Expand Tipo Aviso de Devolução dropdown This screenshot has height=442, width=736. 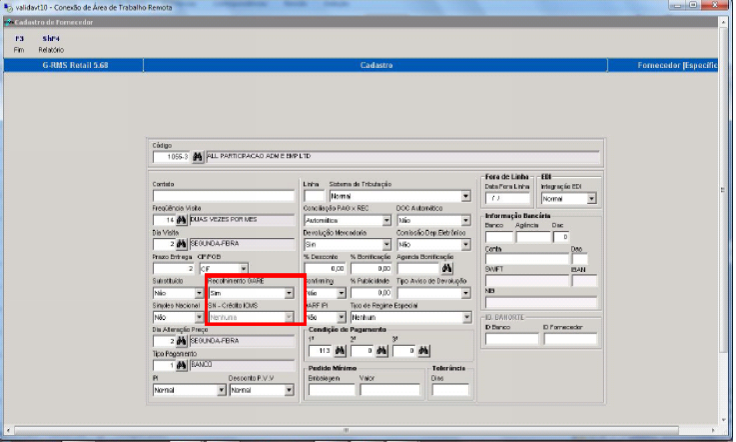465,293
